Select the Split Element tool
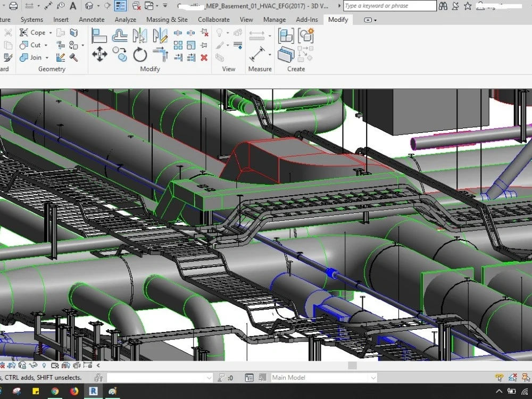Screen dimensions: 532x399 (x=178, y=32)
